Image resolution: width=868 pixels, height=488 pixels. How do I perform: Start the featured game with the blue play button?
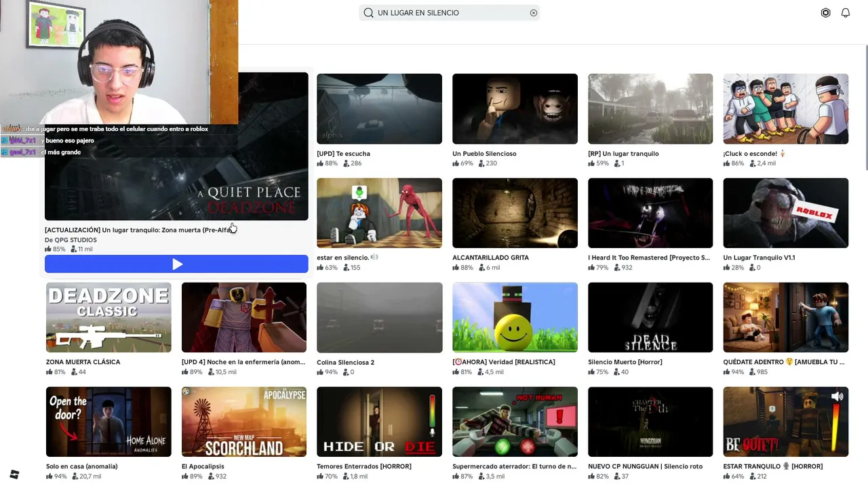(x=176, y=264)
